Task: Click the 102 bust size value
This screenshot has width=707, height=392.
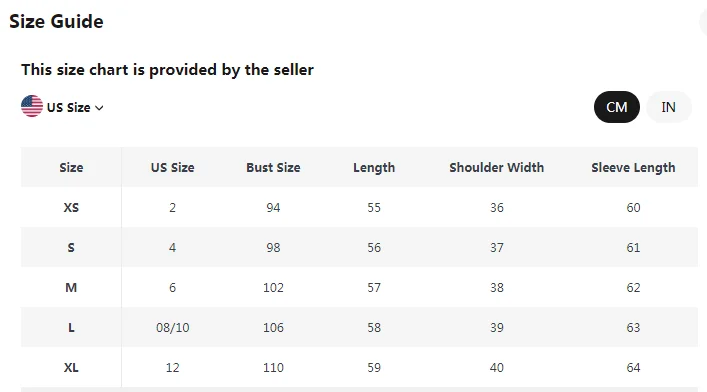Action: pyautogui.click(x=273, y=287)
